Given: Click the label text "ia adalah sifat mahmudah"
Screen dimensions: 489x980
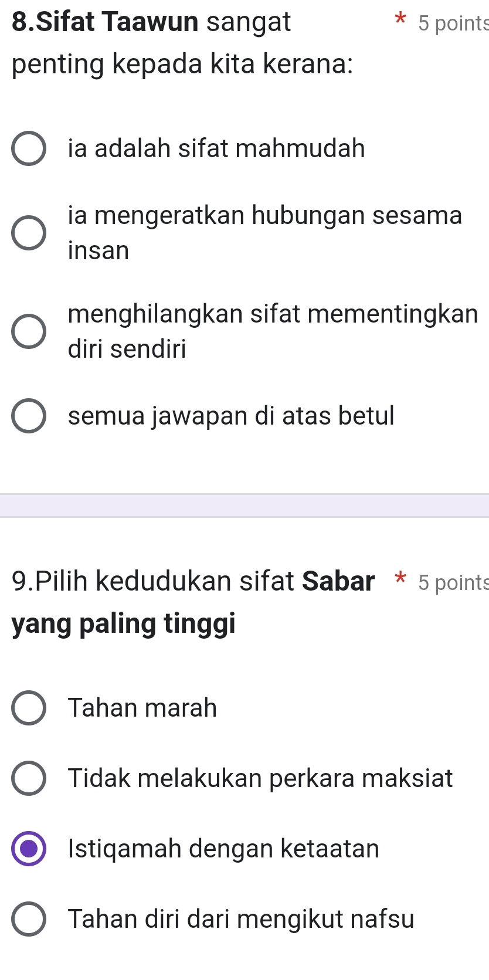Looking at the screenshot, I should coord(217,148).
